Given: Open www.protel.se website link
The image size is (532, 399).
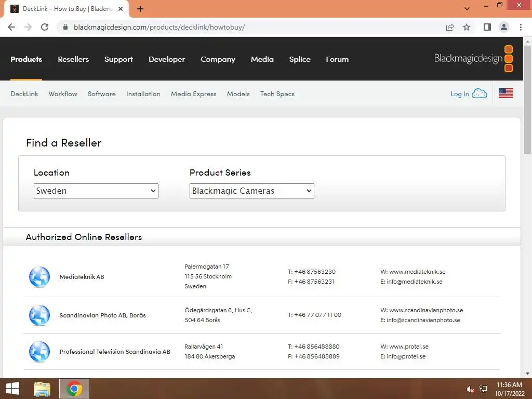Looking at the screenshot, I should (408, 347).
